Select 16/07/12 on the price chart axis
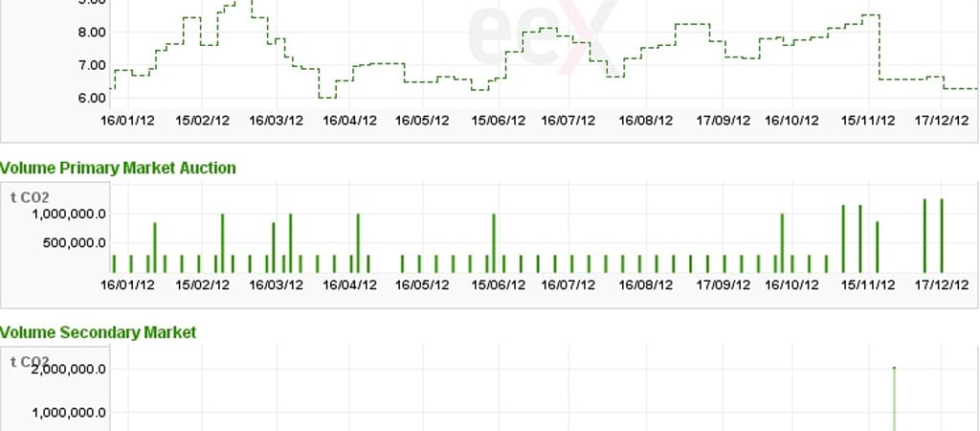The width and height of the screenshot is (980, 431). [x=568, y=121]
